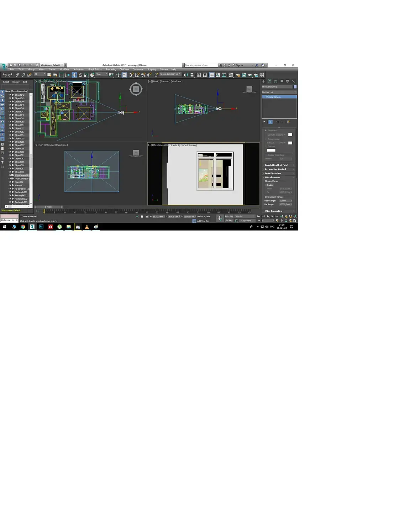Click the Mirror tool icon
This screenshot has height=513, width=420.
(x=185, y=75)
